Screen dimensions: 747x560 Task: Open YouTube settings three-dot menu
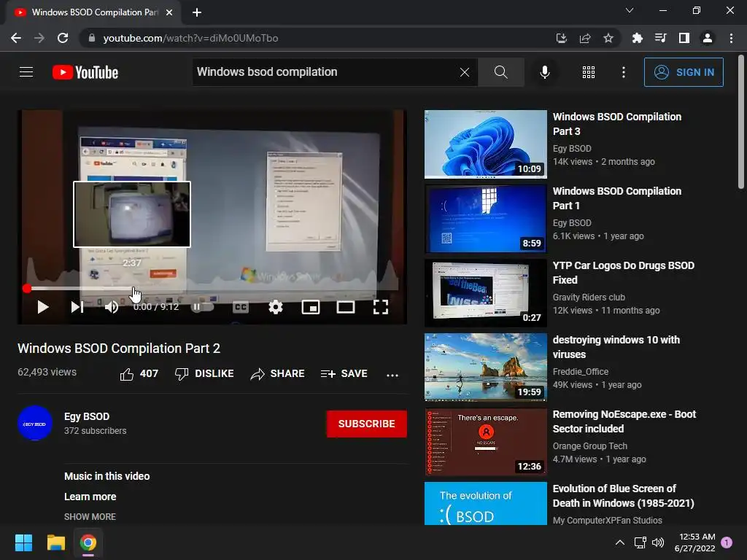[x=623, y=72]
